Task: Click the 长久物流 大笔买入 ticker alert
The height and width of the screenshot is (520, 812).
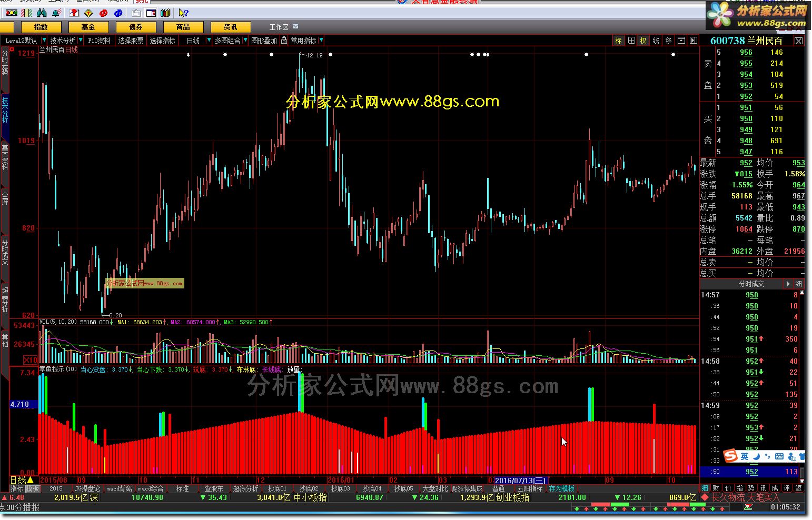Action: click(x=745, y=497)
